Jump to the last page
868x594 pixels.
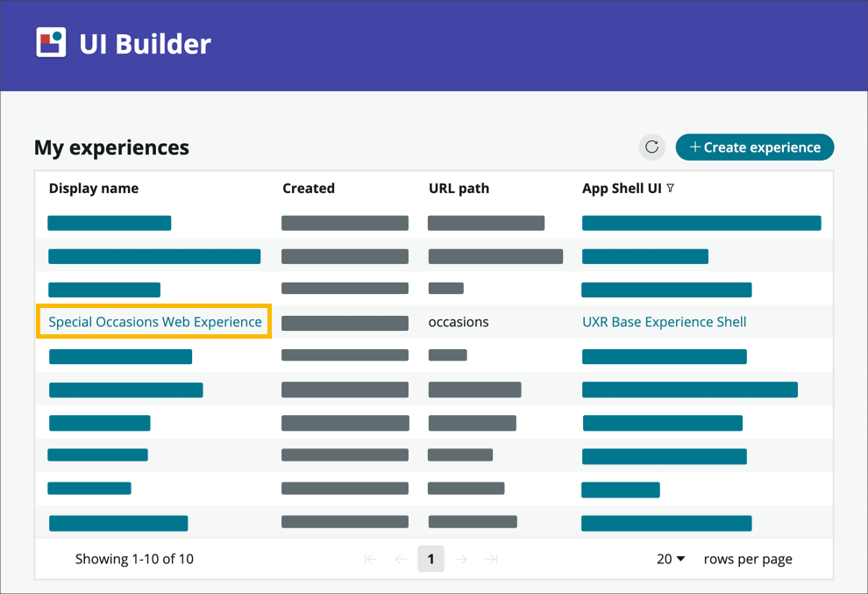pyautogui.click(x=491, y=558)
